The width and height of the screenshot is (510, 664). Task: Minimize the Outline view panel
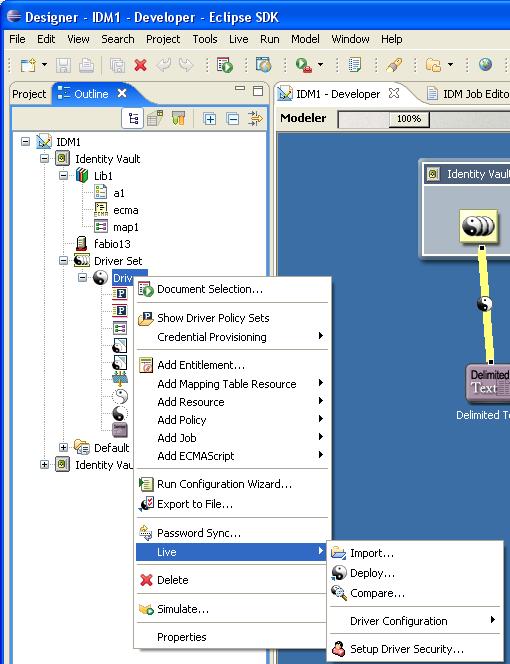point(240,89)
